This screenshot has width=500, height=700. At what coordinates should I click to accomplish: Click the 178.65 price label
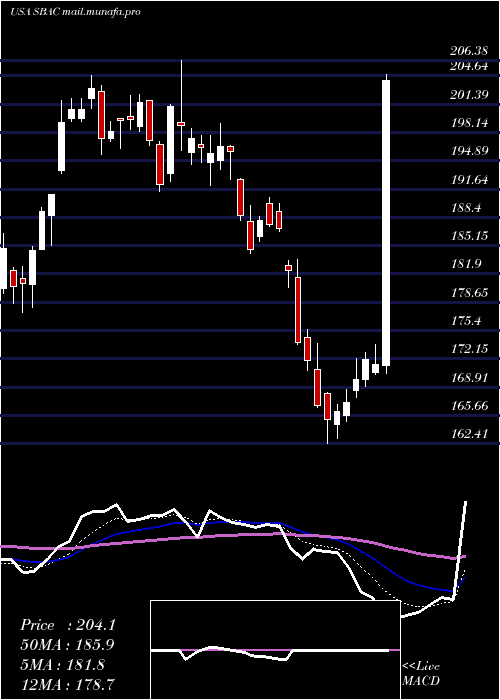[469, 293]
